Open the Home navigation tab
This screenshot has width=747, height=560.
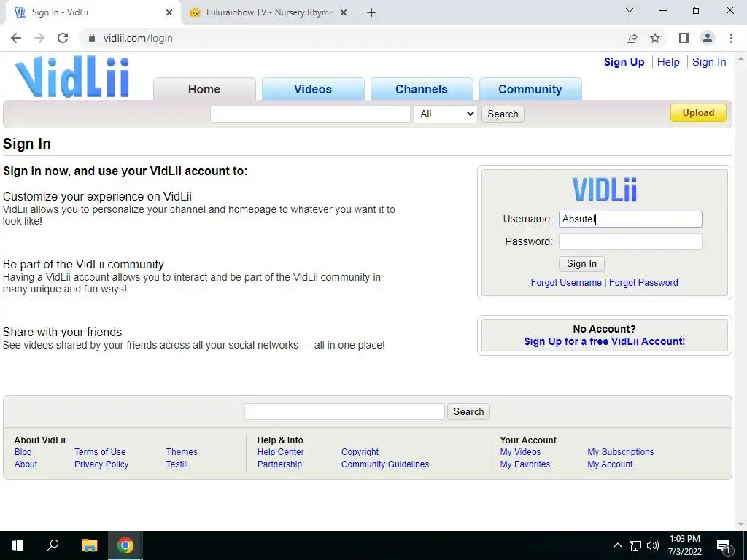[x=204, y=89]
